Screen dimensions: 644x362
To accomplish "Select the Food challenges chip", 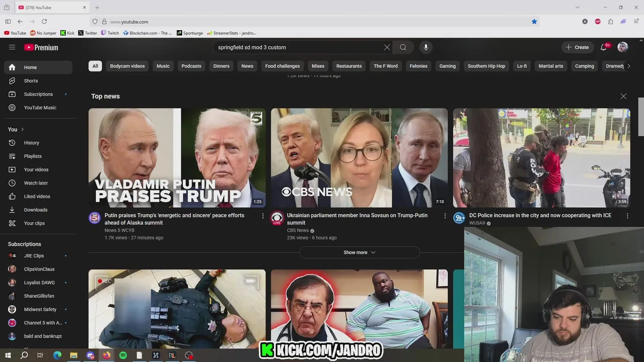I will click(x=282, y=66).
